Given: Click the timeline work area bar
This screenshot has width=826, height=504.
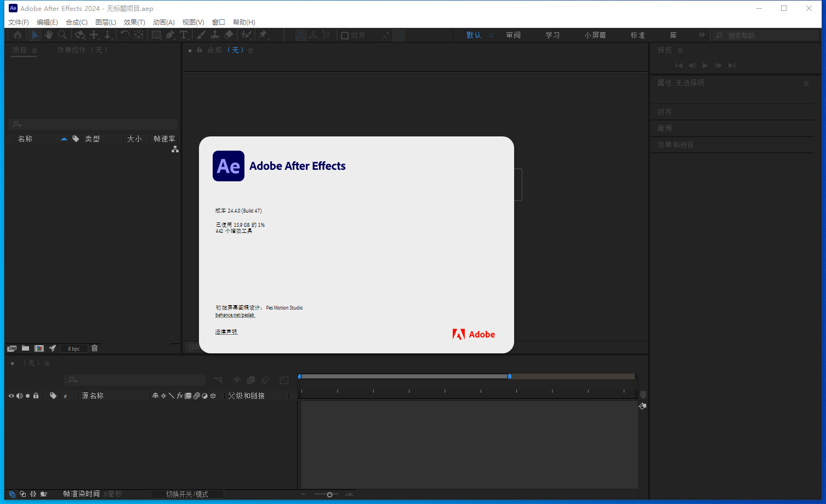Looking at the screenshot, I should point(404,376).
